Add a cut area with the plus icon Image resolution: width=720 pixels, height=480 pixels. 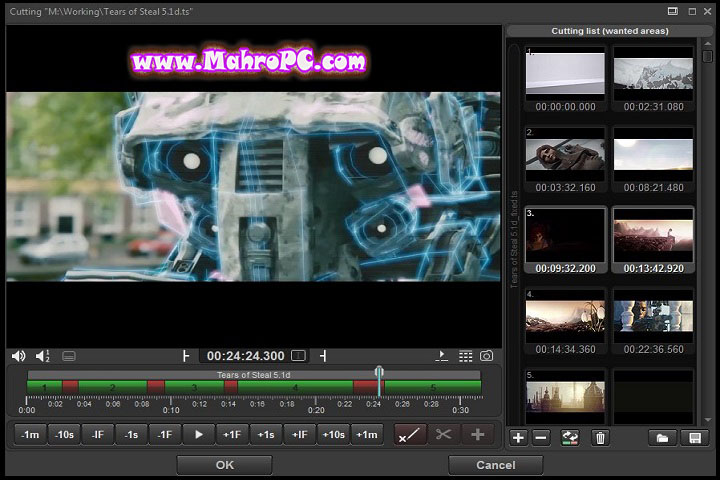point(518,438)
